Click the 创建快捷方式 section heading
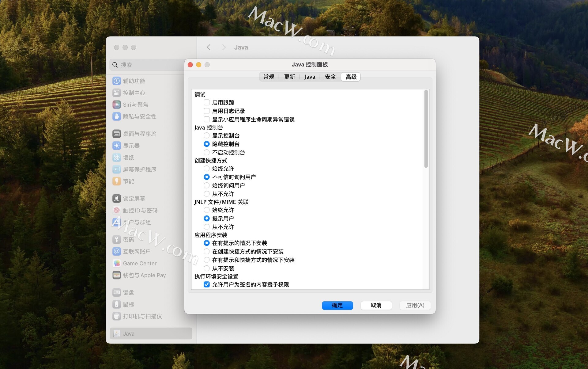 click(x=211, y=161)
